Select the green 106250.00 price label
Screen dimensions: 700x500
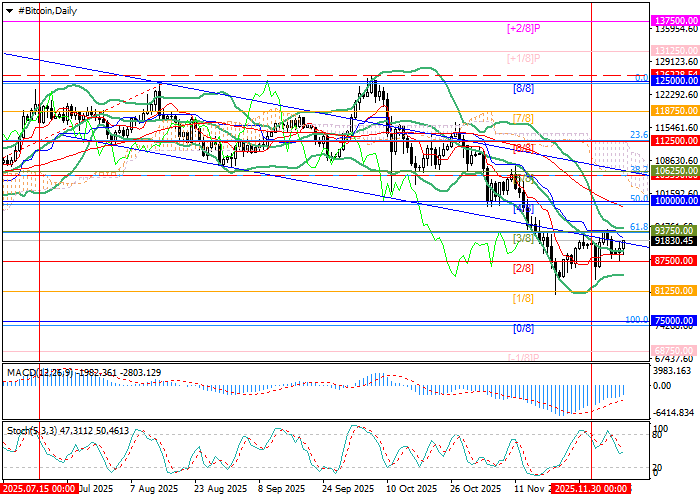(673, 171)
